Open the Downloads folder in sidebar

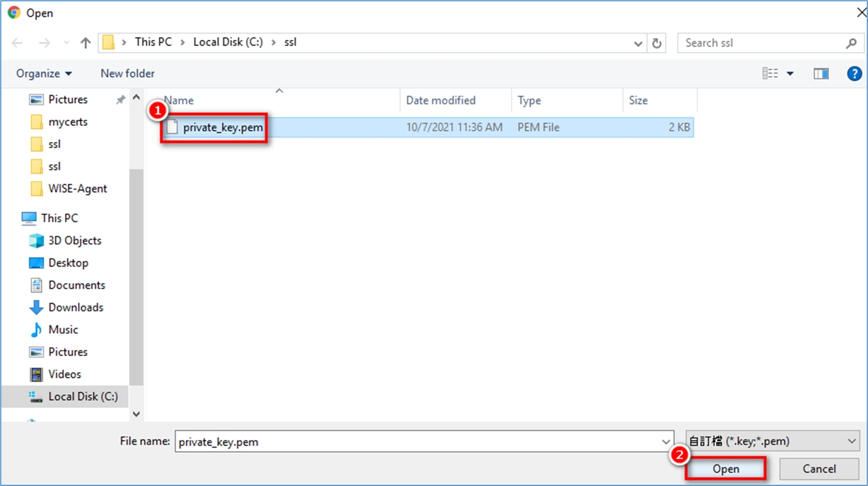[x=76, y=307]
